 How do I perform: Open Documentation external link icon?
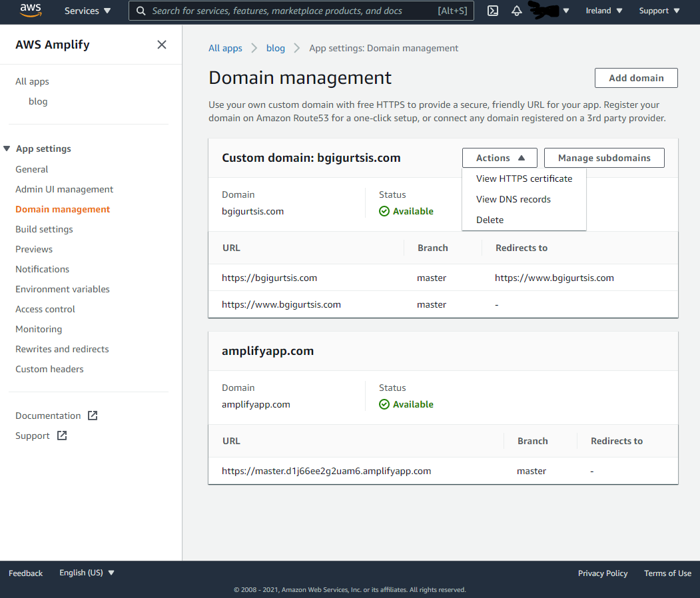click(93, 416)
